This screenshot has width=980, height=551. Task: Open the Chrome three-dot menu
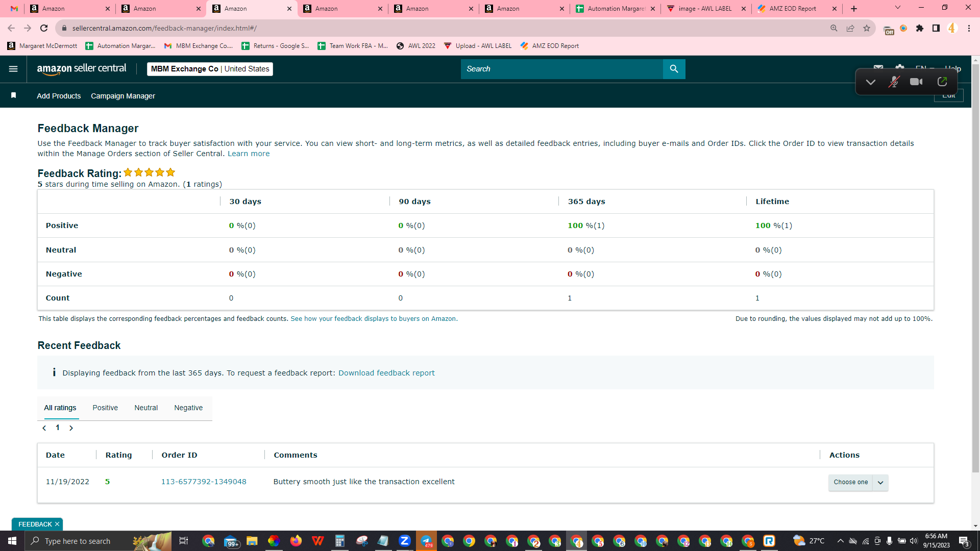(969, 28)
